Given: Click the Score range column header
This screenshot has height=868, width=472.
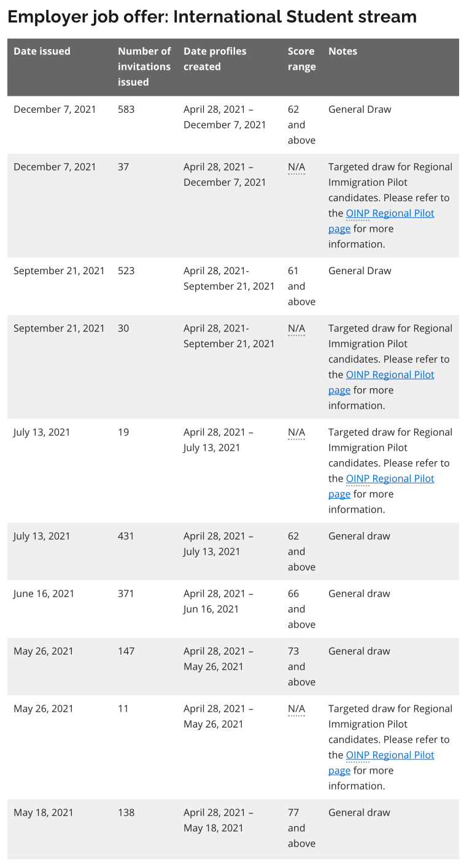Looking at the screenshot, I should click(301, 59).
